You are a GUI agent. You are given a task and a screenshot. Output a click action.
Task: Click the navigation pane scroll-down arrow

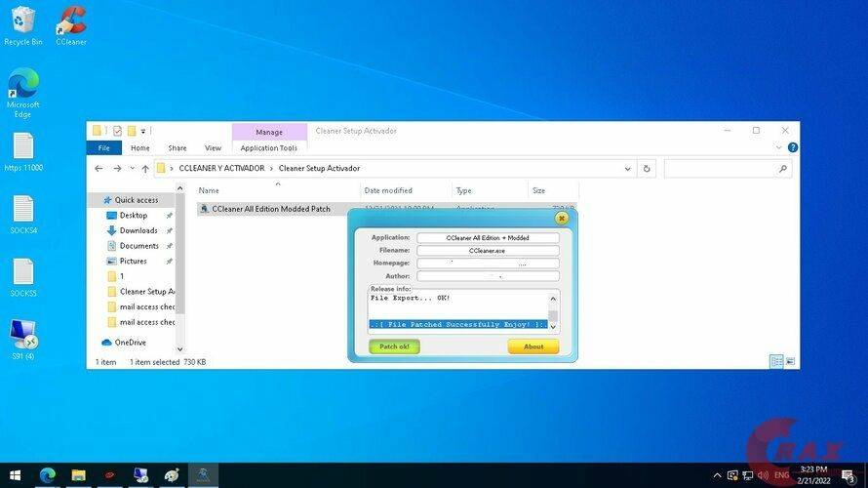(x=179, y=349)
